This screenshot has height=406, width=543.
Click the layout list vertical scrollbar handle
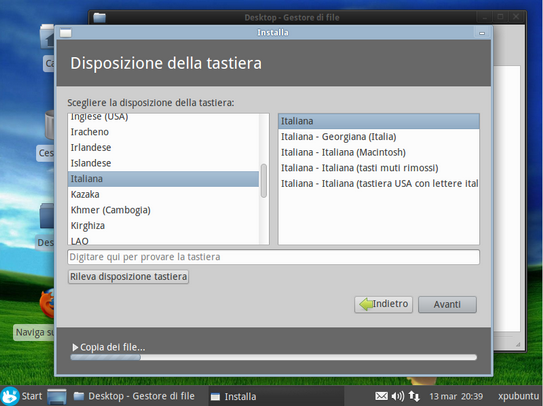pos(264,180)
